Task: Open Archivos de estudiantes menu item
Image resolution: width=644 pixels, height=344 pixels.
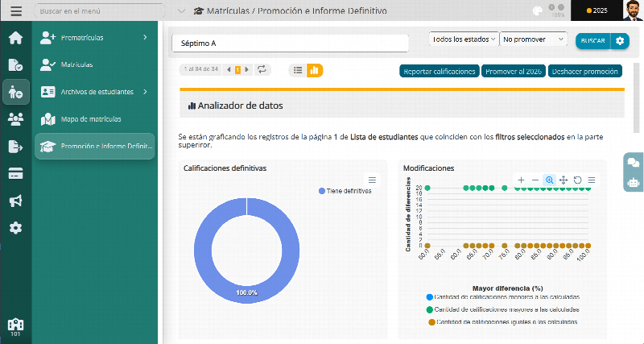Action: click(94, 92)
